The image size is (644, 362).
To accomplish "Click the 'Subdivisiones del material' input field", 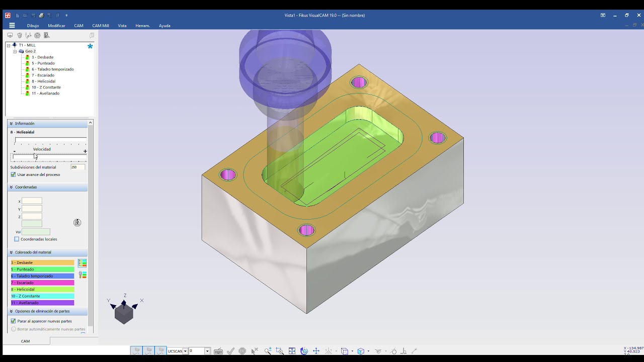I will [77, 167].
